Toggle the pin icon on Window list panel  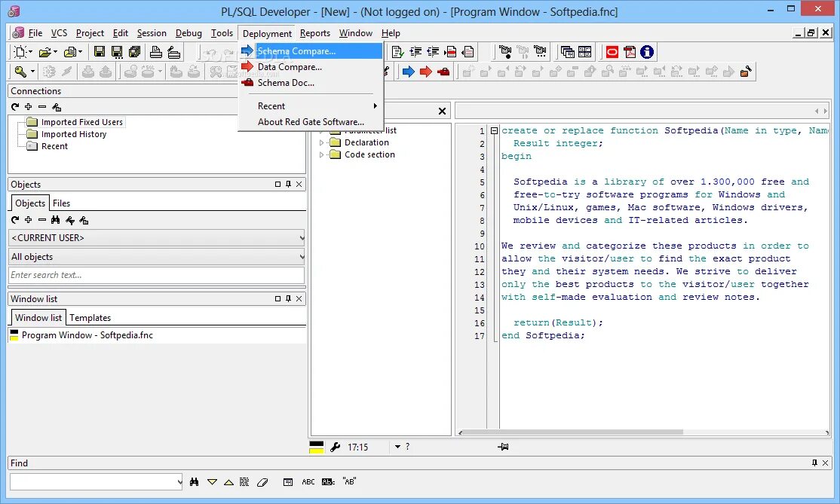(288, 298)
